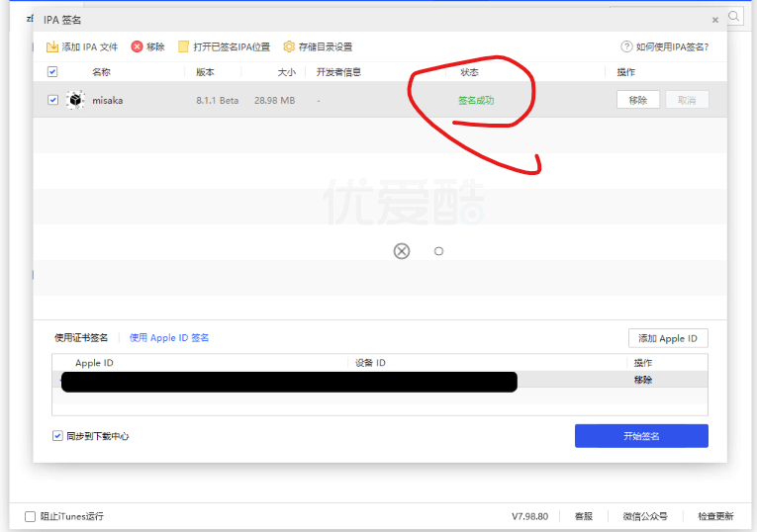Click the Apple ID column header
Screen dimensions: 757x532
click(94, 363)
